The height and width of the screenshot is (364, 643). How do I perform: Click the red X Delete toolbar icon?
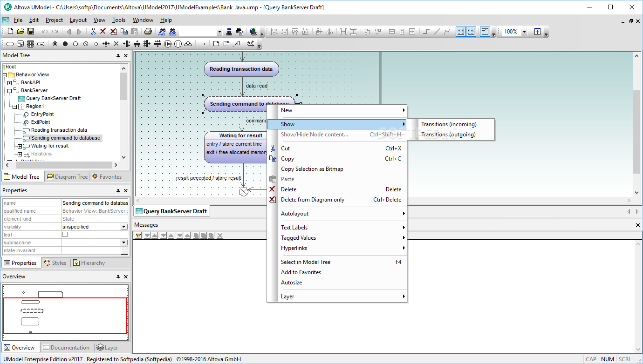pos(103,32)
